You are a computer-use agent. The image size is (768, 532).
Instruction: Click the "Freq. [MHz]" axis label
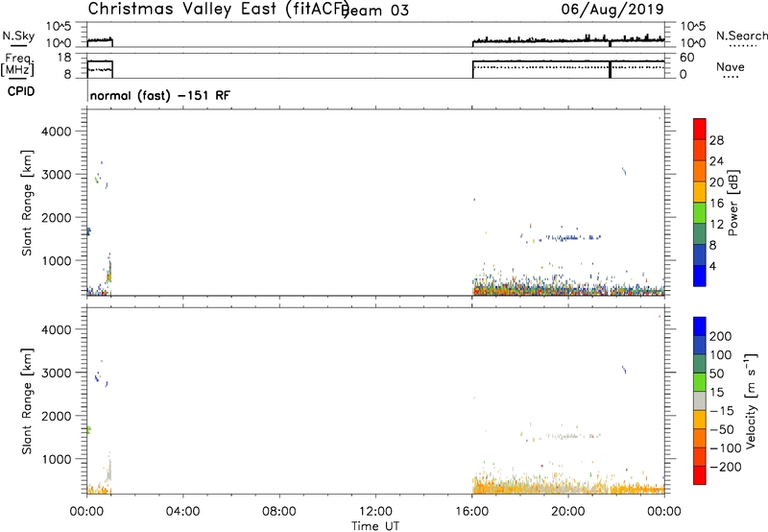coord(18,64)
